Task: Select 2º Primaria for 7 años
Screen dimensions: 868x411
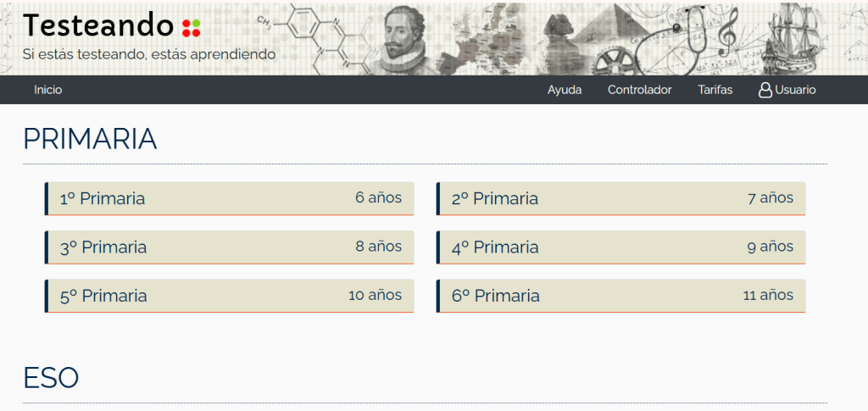Action: pyautogui.click(x=621, y=198)
